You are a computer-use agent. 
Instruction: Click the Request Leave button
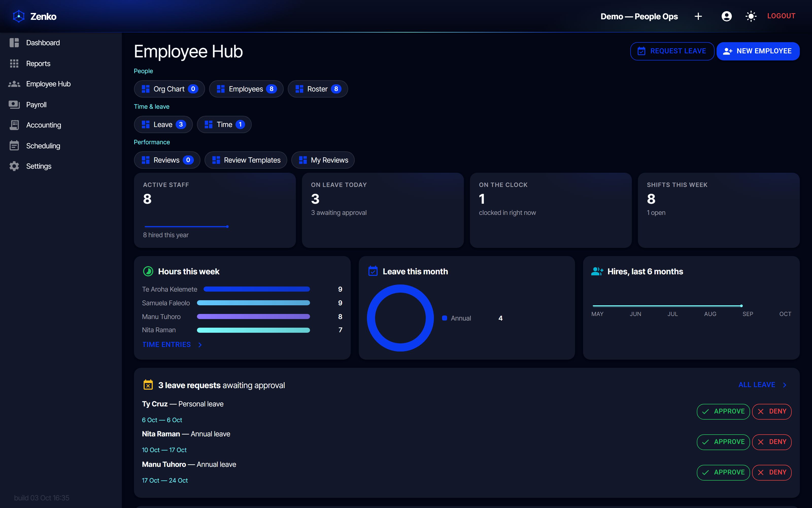coord(672,51)
